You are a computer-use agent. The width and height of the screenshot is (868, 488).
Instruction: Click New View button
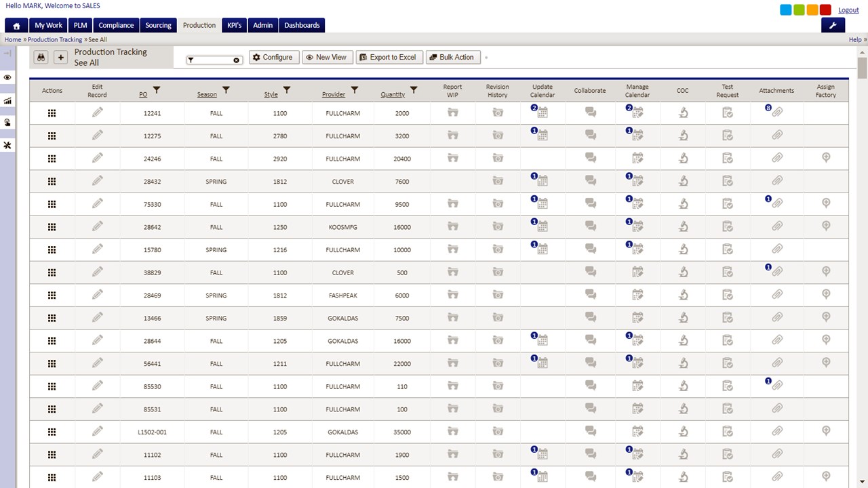pyautogui.click(x=326, y=58)
